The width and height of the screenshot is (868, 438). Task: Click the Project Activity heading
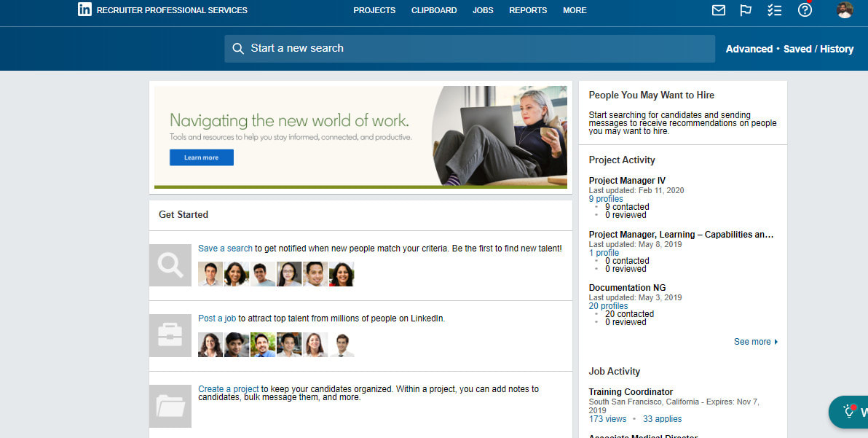click(x=622, y=160)
